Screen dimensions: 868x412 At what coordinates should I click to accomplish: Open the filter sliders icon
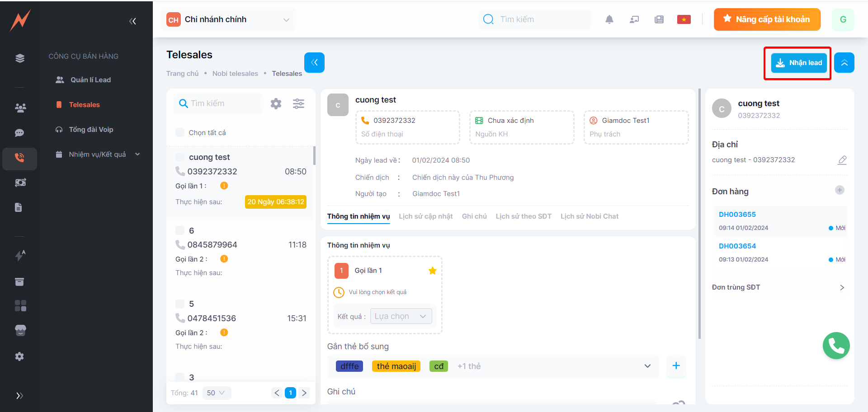[298, 104]
